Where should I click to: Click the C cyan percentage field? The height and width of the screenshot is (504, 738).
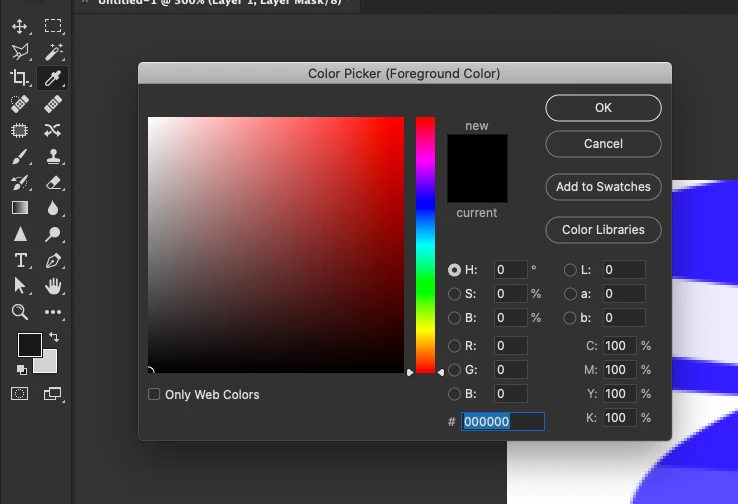620,346
